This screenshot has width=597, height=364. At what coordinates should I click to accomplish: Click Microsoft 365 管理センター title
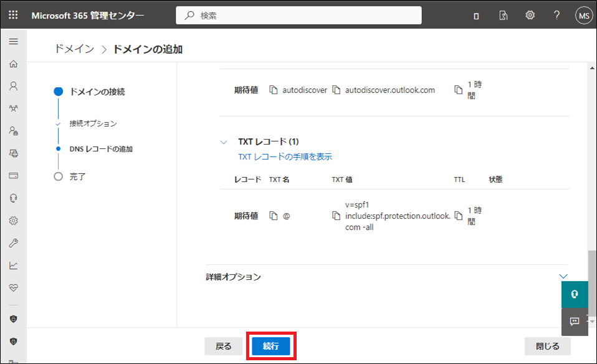pos(88,16)
